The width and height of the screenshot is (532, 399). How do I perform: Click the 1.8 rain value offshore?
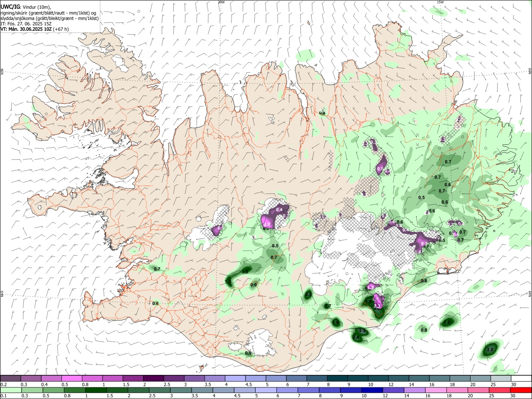(x=447, y=323)
